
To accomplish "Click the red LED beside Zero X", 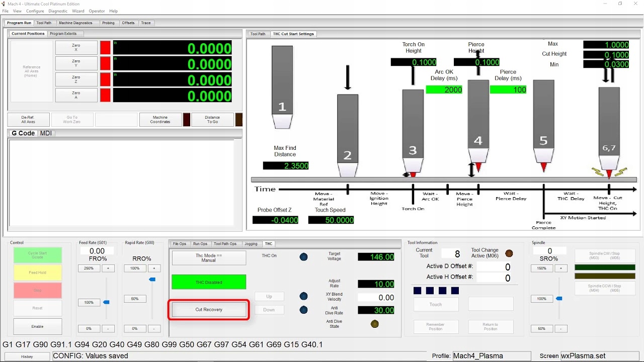I will point(105,48).
